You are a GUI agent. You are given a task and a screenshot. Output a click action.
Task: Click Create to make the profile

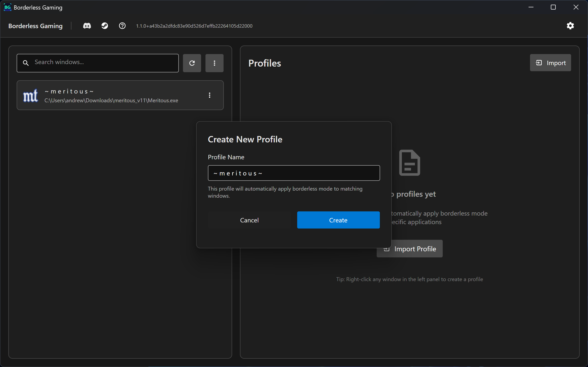pyautogui.click(x=338, y=220)
